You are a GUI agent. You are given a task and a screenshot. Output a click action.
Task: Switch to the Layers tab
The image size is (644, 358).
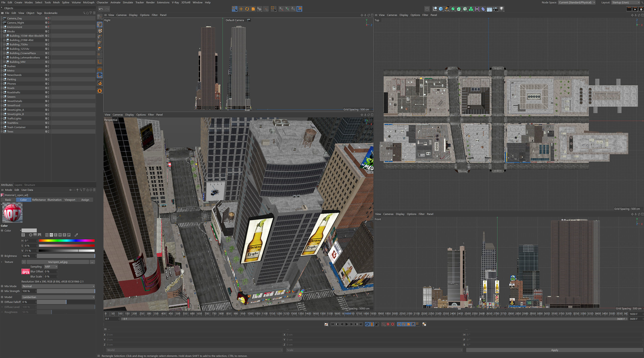point(18,185)
